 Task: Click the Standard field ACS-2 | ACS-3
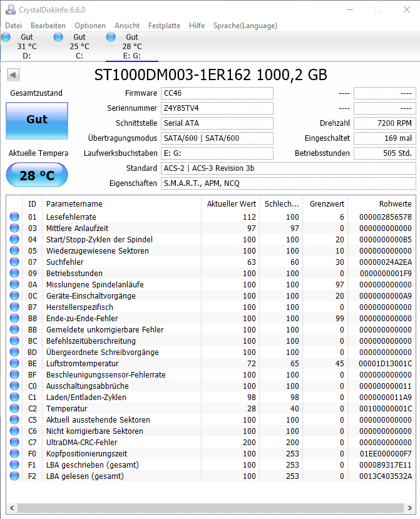tap(289, 168)
